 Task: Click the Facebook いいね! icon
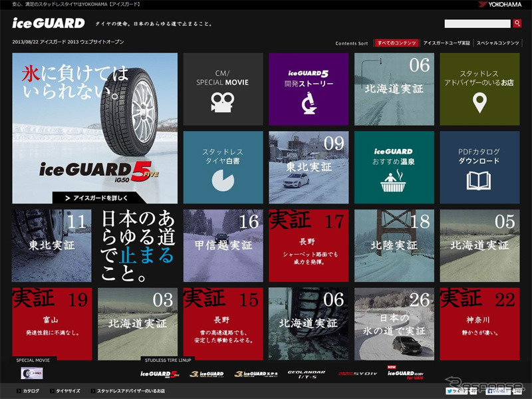(x=490, y=390)
